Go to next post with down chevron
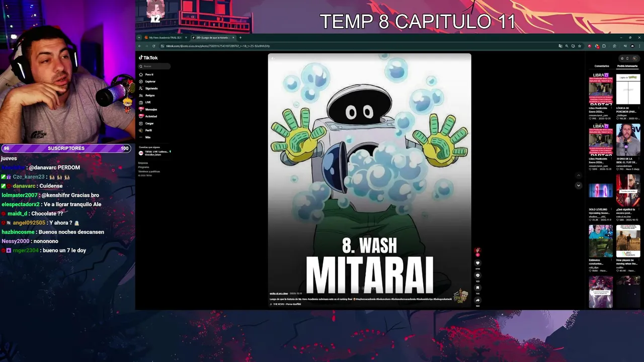 (579, 186)
